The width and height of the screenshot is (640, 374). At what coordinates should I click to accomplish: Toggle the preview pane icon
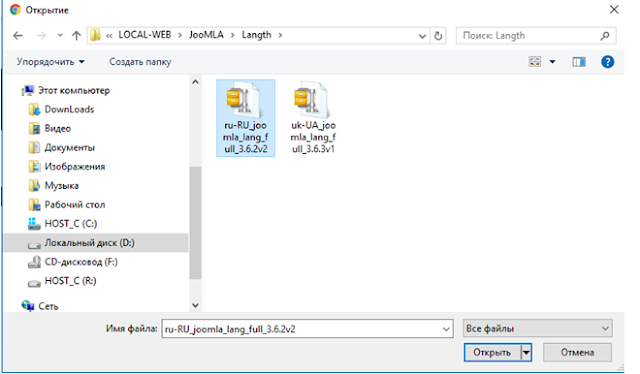click(x=579, y=62)
